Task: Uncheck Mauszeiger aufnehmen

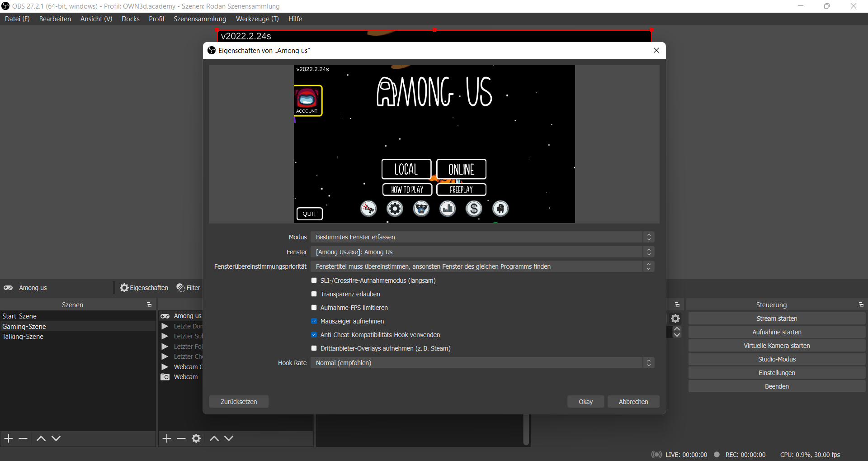Action: 314,321
